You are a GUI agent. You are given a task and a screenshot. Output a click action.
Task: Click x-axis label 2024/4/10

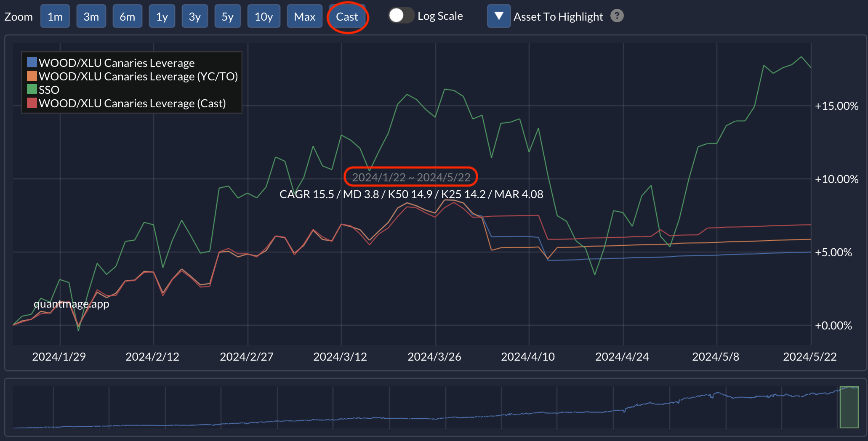pyautogui.click(x=528, y=357)
